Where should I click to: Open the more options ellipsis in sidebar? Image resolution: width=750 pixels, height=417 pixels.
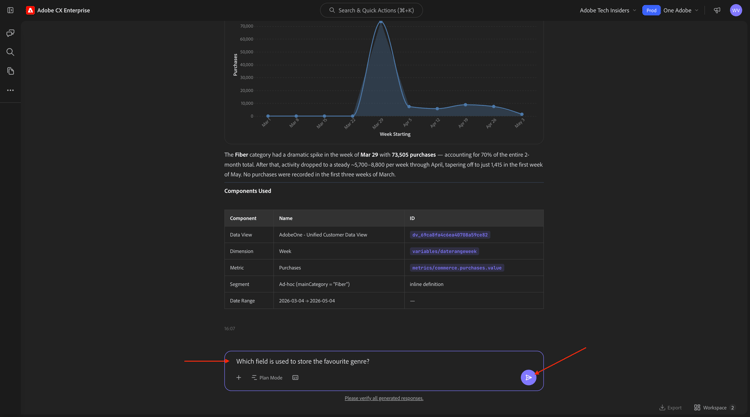(x=10, y=90)
